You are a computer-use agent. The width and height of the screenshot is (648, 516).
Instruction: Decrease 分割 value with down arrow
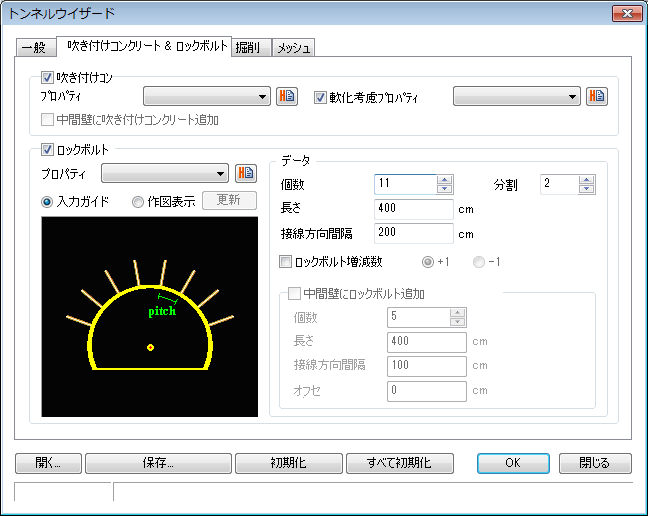point(587,189)
